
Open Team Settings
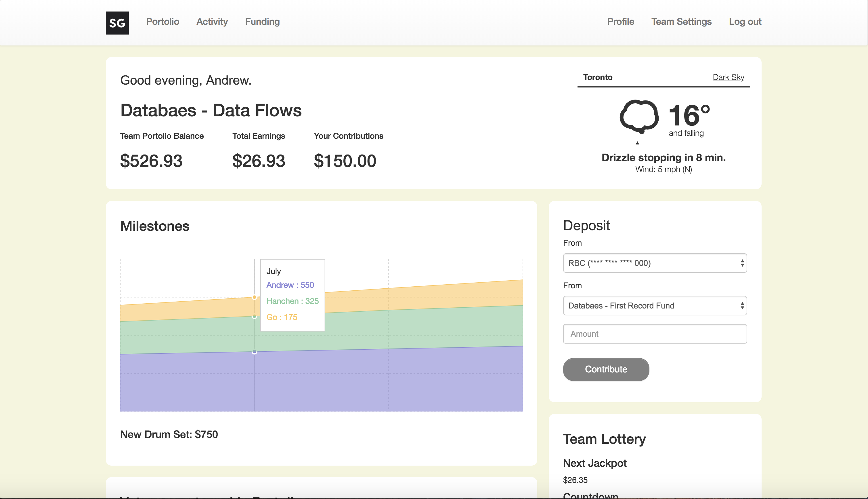(681, 22)
